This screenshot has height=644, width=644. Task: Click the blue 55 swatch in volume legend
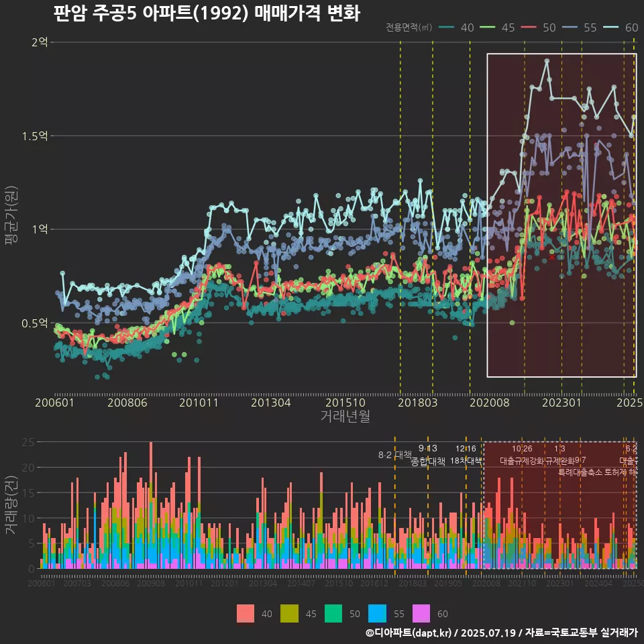coord(377,614)
